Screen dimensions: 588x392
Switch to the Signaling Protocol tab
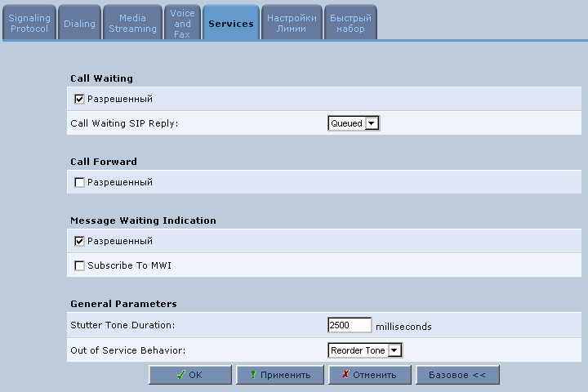coord(29,23)
